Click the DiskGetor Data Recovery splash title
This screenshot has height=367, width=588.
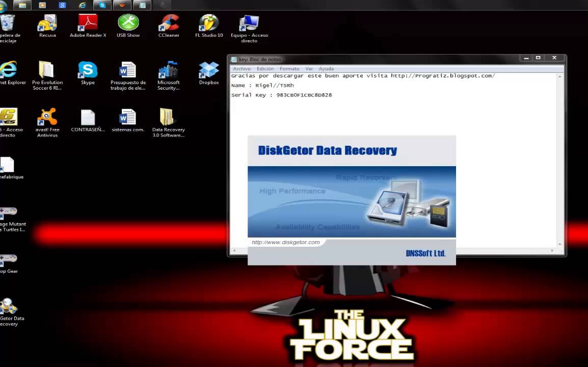pos(328,150)
